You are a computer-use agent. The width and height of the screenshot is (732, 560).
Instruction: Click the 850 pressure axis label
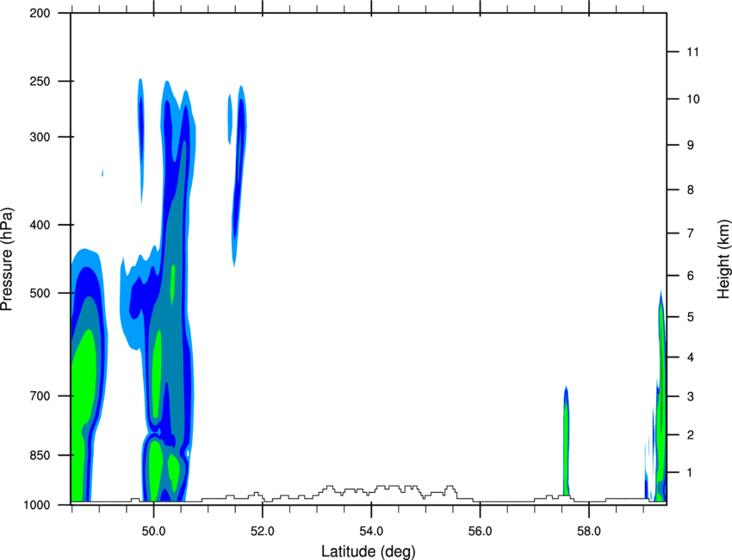pyautogui.click(x=40, y=455)
